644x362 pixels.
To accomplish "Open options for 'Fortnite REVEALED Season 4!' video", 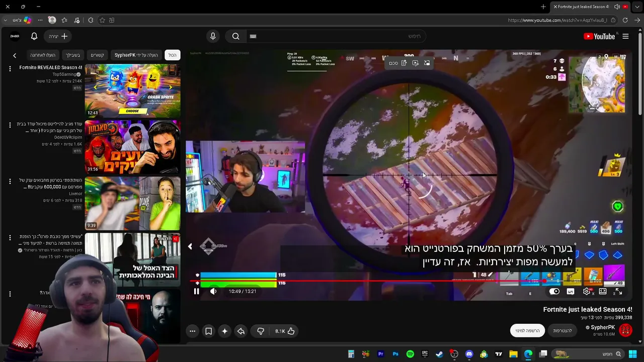I will click(x=10, y=68).
